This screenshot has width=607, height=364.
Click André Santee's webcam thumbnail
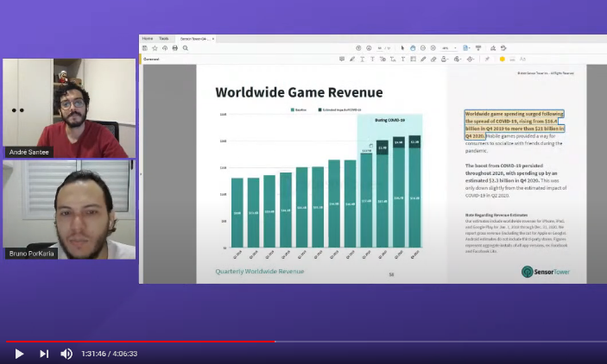tap(69, 108)
